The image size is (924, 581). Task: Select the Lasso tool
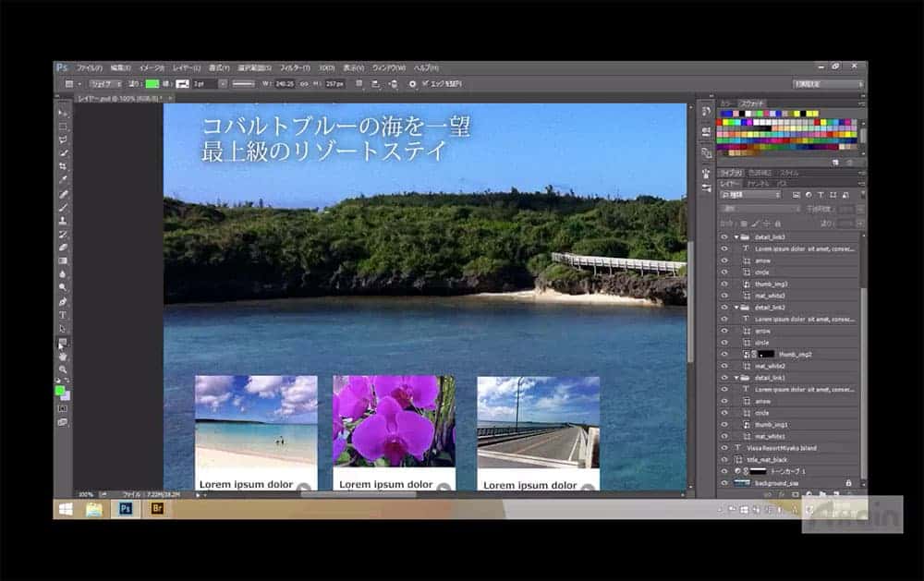click(63, 139)
